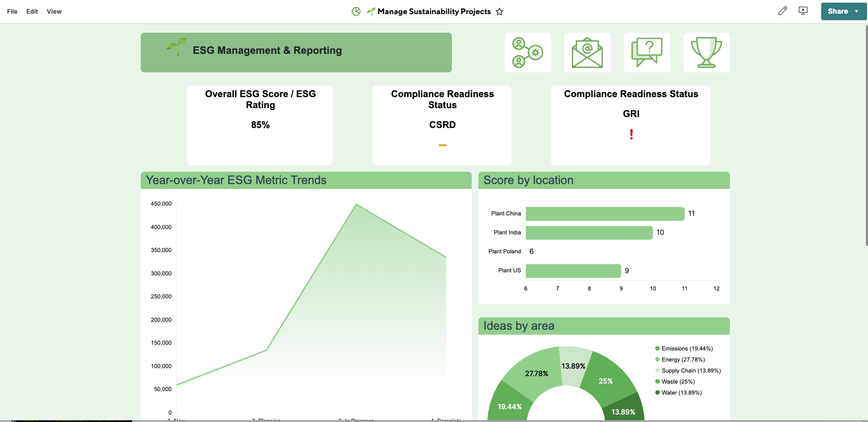Open presentation mode monitor icon

[x=803, y=11]
